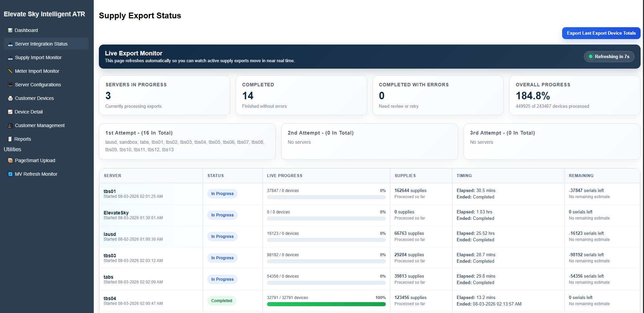Click the Server Configurations monitor icon

tap(10, 85)
